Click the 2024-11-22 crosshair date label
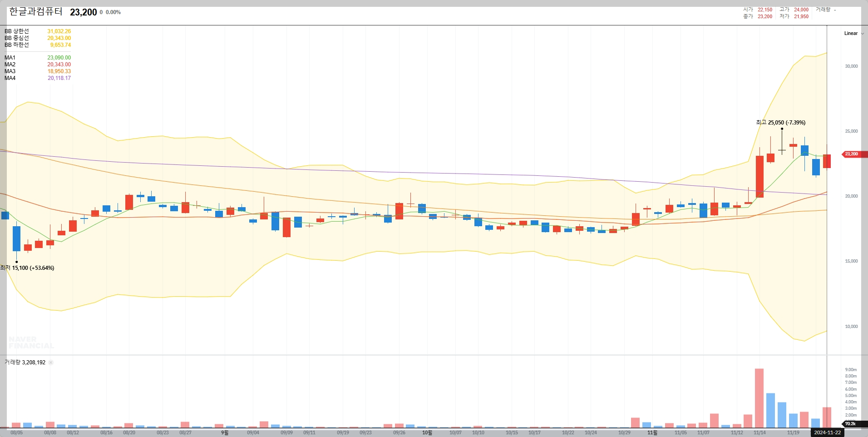Screen dimensions: 868x437 (827, 432)
